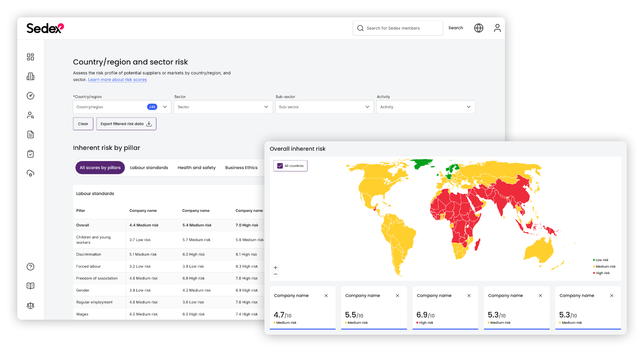Type in the Search for Sedex members field

click(398, 28)
